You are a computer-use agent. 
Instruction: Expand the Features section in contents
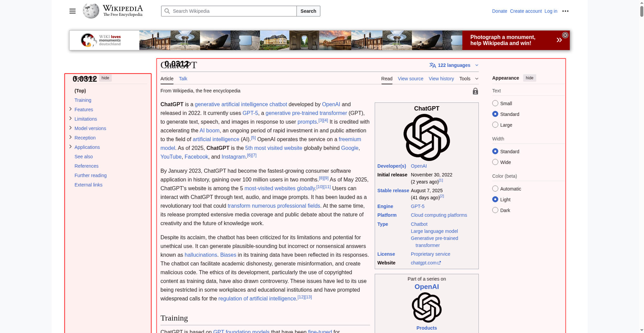click(x=71, y=109)
